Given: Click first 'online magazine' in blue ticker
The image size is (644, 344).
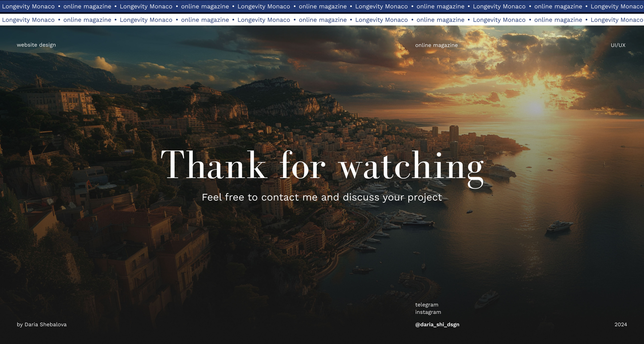Looking at the screenshot, I should point(87,6).
